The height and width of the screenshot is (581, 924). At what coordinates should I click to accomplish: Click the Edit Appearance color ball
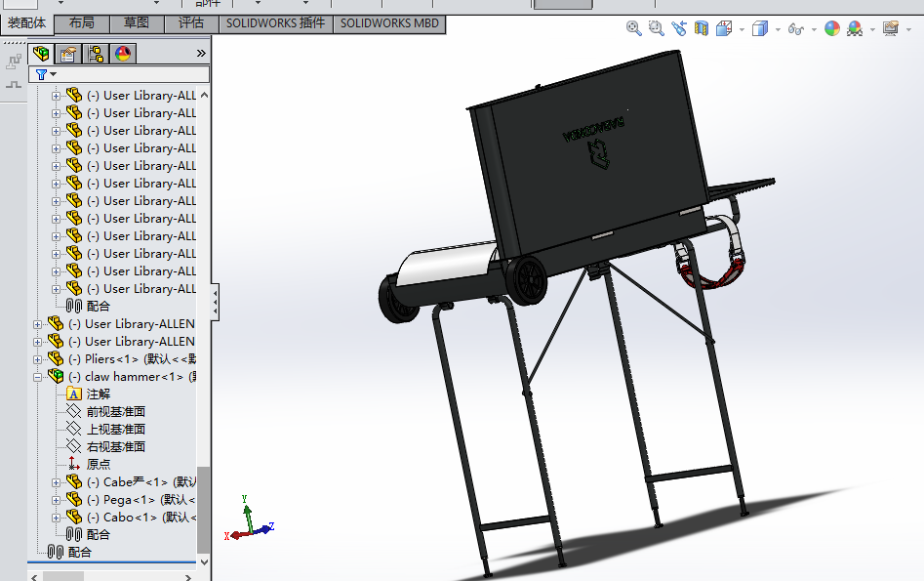tap(832, 28)
